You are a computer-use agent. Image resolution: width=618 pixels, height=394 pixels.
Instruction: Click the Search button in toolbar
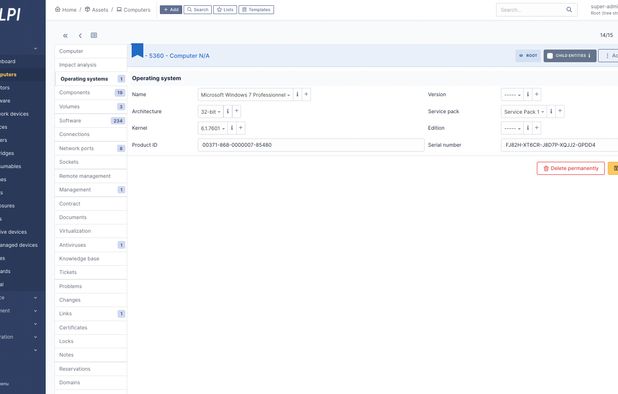(x=197, y=9)
